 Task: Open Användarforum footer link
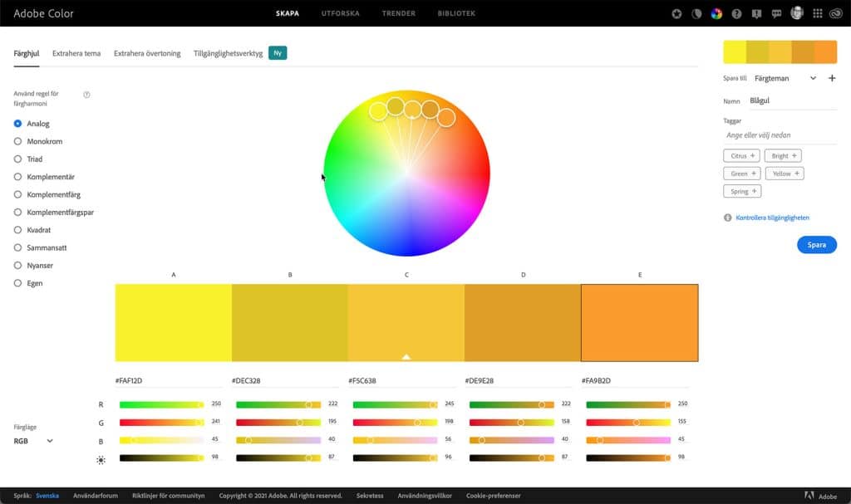coord(96,496)
